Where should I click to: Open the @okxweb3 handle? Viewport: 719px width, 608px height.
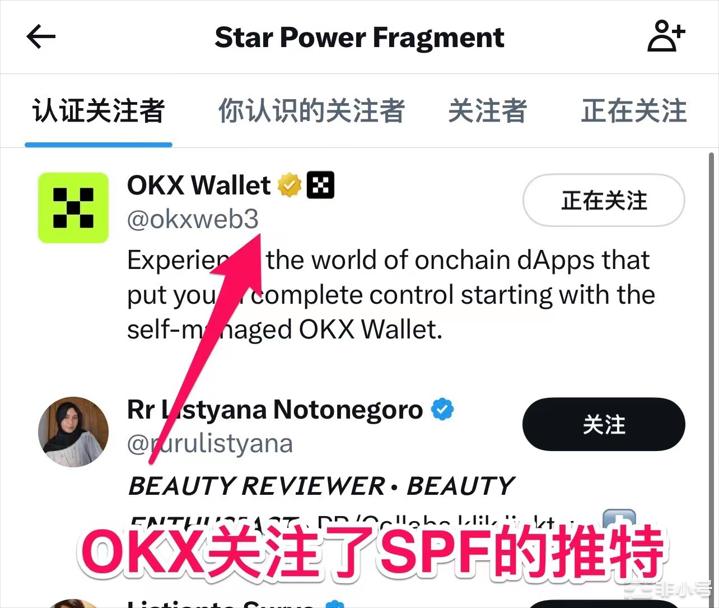coord(193,220)
